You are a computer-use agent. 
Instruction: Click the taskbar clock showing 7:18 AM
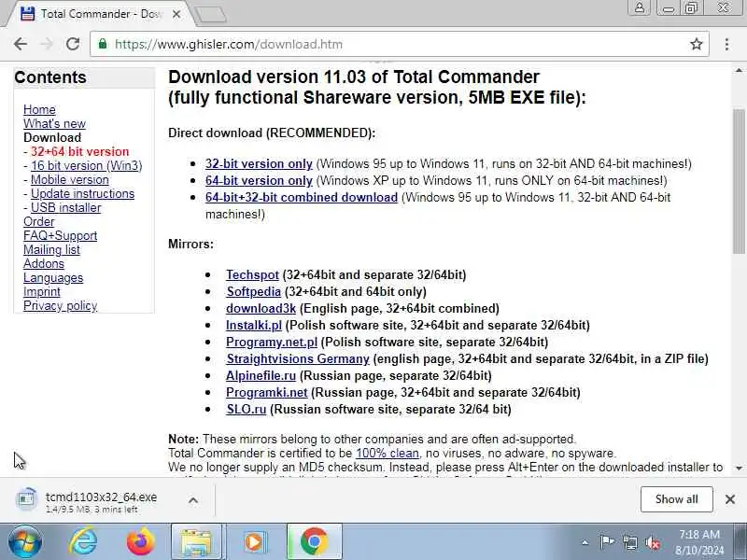pos(698,542)
